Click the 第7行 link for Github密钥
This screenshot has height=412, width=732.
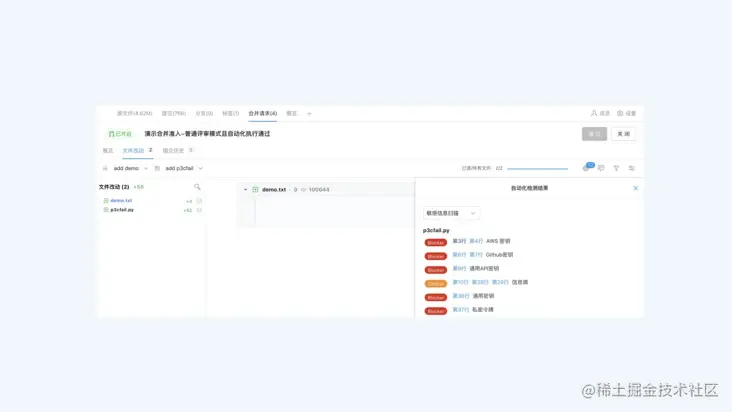[476, 255]
